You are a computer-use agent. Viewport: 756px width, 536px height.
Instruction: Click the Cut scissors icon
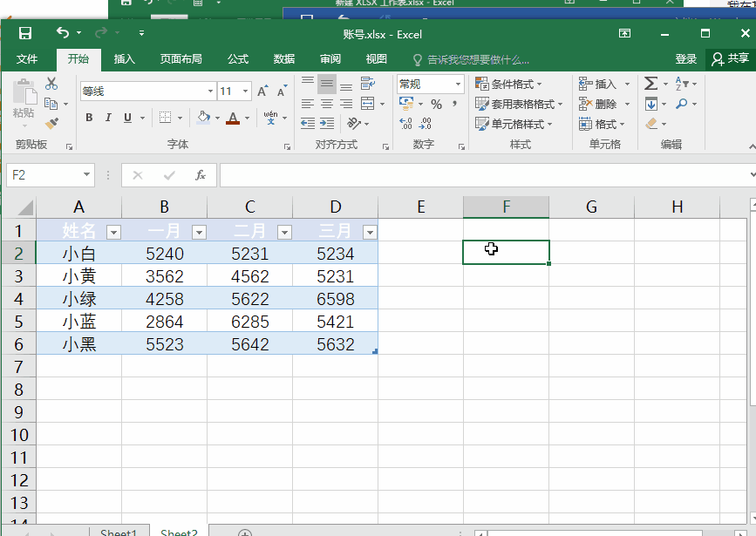point(51,84)
